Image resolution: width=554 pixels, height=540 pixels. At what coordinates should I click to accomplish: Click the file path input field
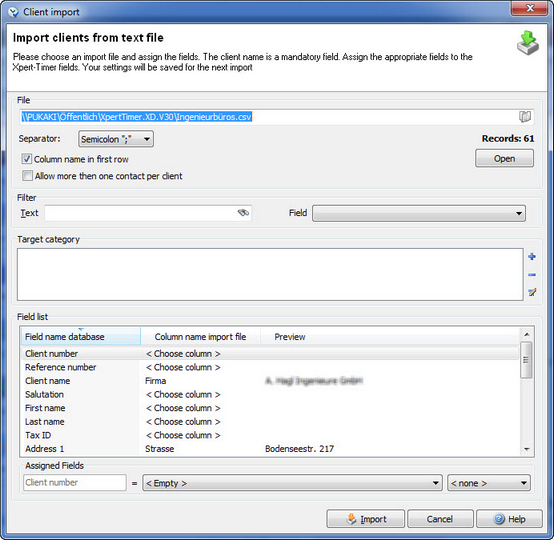click(277, 117)
